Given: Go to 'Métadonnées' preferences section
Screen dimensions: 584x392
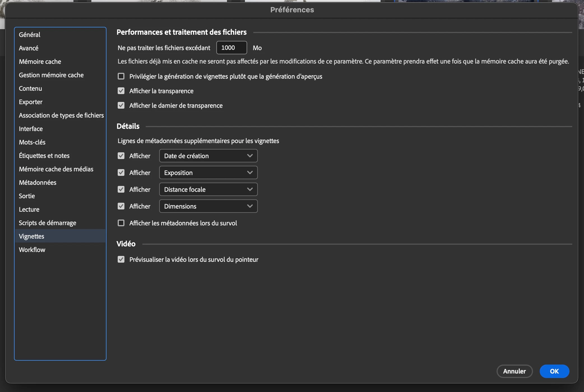Looking at the screenshot, I should point(38,183).
